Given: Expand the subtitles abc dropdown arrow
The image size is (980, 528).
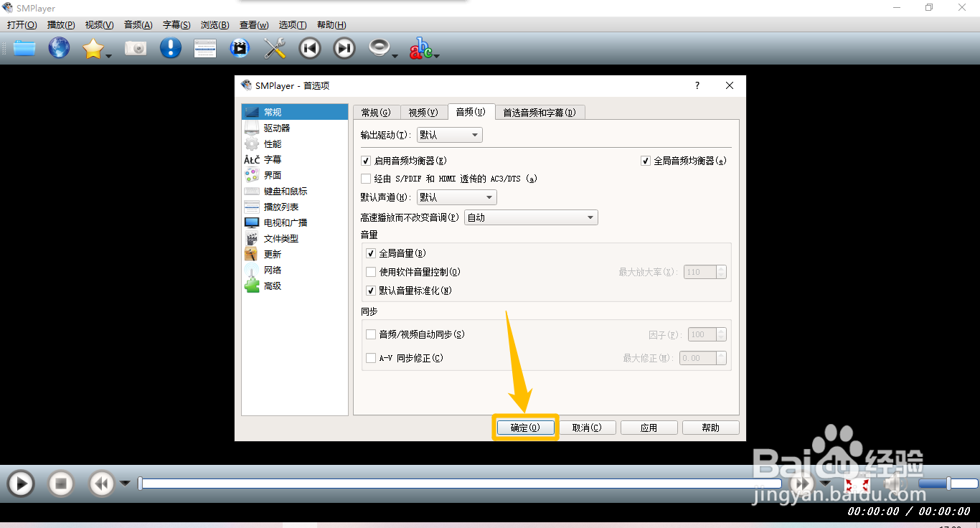Looking at the screenshot, I should [x=436, y=55].
